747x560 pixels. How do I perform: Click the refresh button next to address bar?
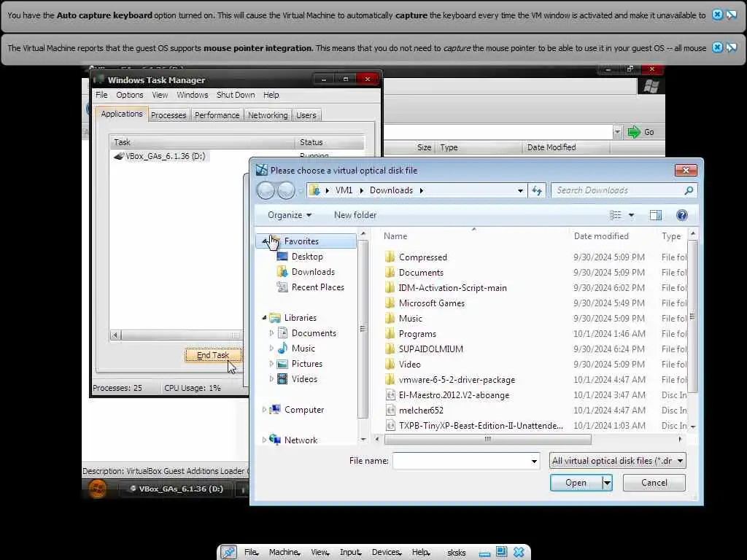537,190
